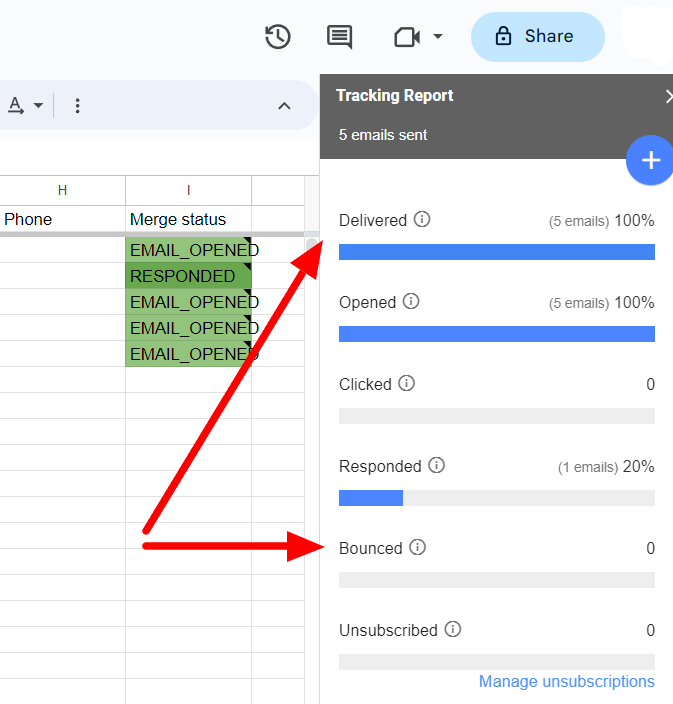Expand the meeting camera dropdown arrow
Image resolution: width=673 pixels, height=704 pixels.
click(x=438, y=36)
